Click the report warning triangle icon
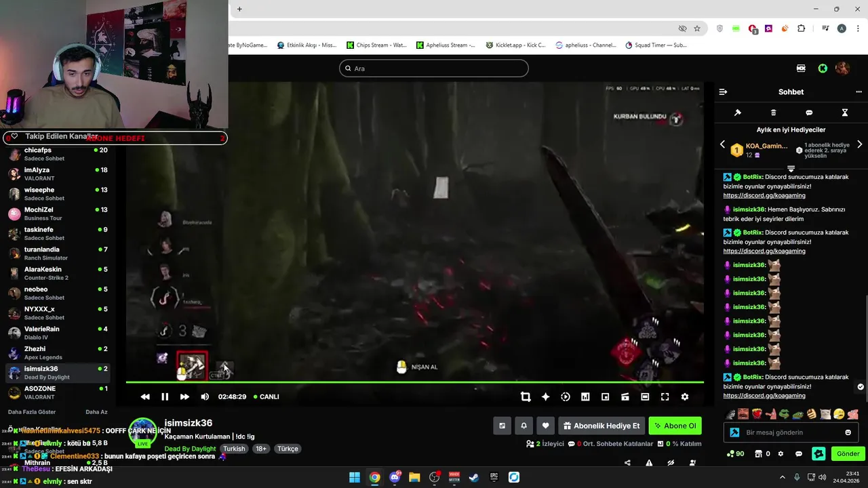 (x=649, y=463)
